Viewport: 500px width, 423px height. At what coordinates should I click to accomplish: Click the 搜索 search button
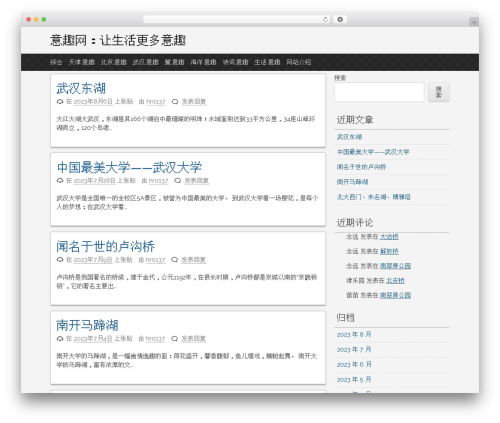coord(439,92)
